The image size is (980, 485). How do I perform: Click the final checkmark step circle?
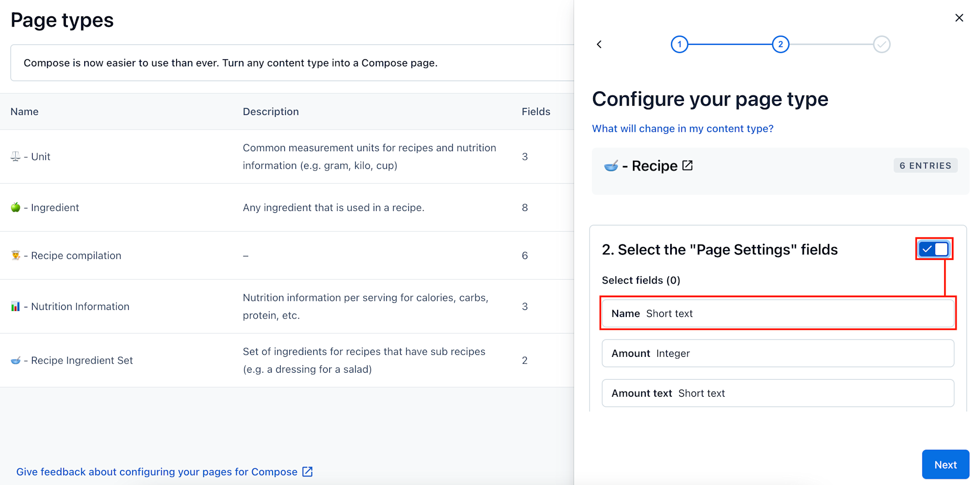[x=881, y=44]
